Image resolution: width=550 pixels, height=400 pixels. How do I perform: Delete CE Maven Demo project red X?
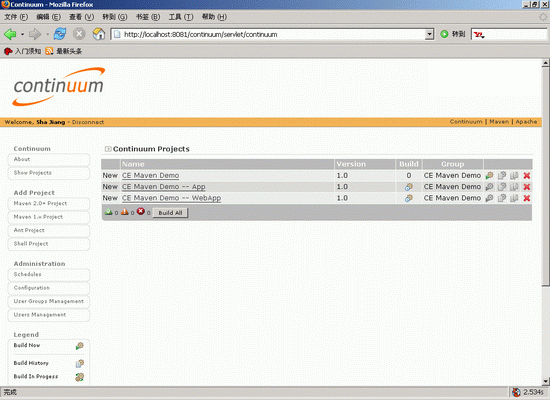[x=526, y=175]
